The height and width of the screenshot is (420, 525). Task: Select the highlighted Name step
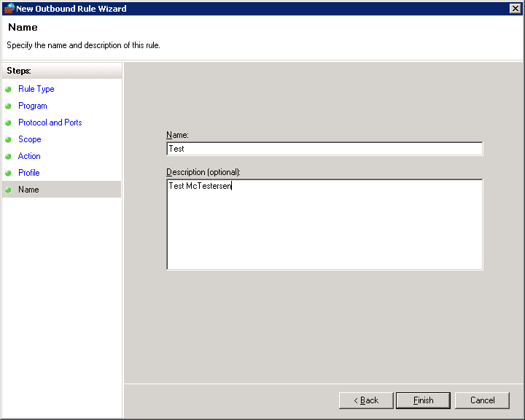pyautogui.click(x=61, y=190)
